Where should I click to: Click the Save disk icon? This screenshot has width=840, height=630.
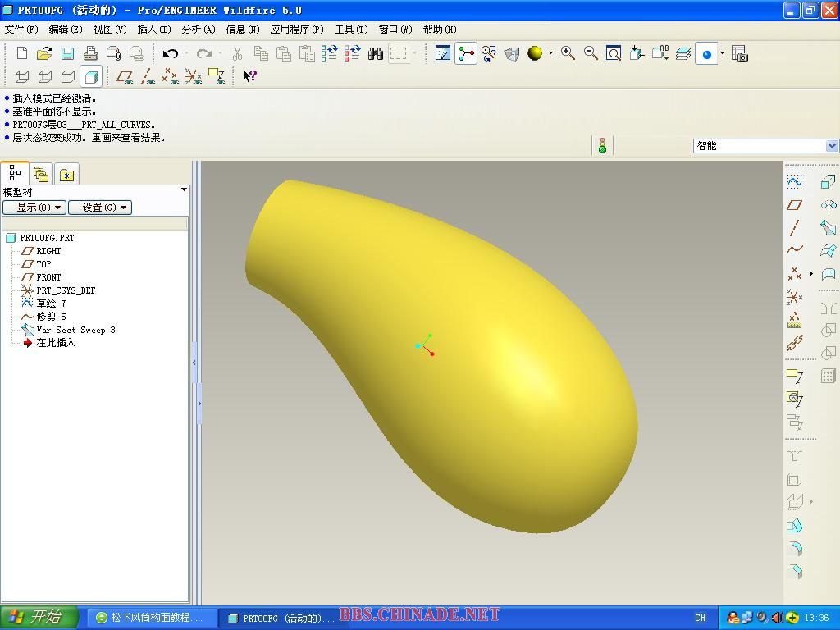click(x=68, y=54)
